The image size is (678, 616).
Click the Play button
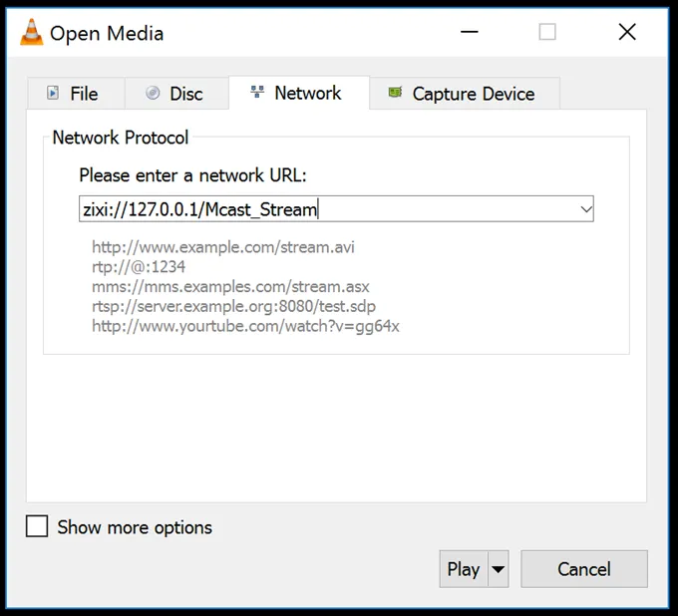pyautogui.click(x=464, y=569)
